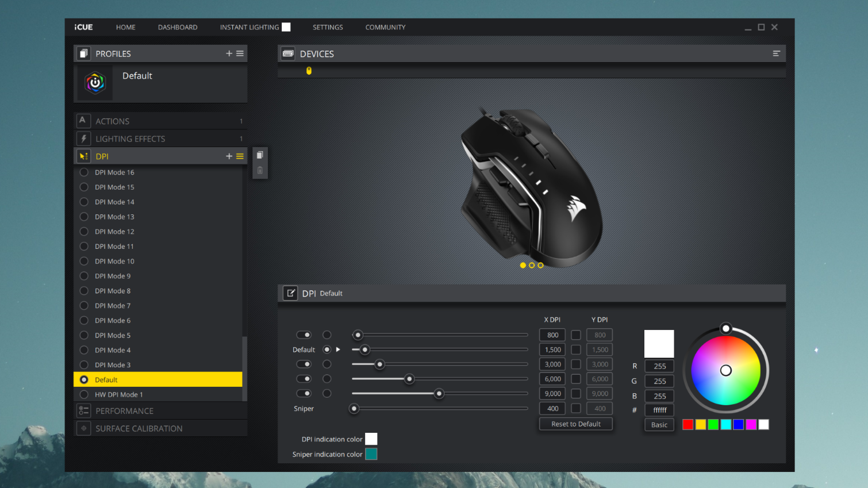Select the cyan basic color swatch
868x488 pixels.
tap(725, 424)
